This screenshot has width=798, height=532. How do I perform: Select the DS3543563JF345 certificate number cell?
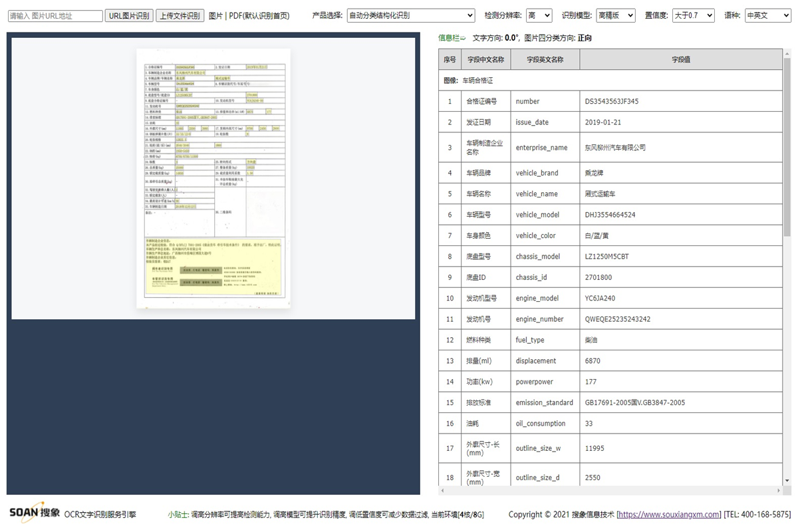click(x=612, y=102)
